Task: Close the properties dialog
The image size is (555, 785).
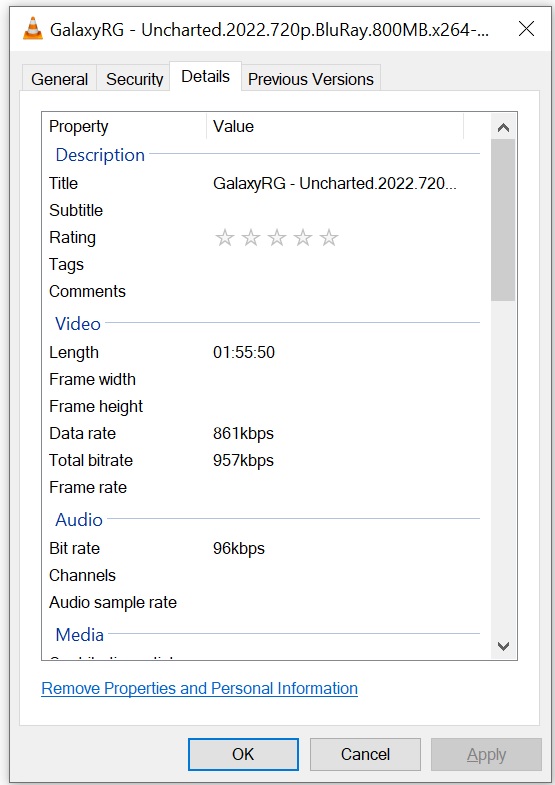Action: pos(526,29)
